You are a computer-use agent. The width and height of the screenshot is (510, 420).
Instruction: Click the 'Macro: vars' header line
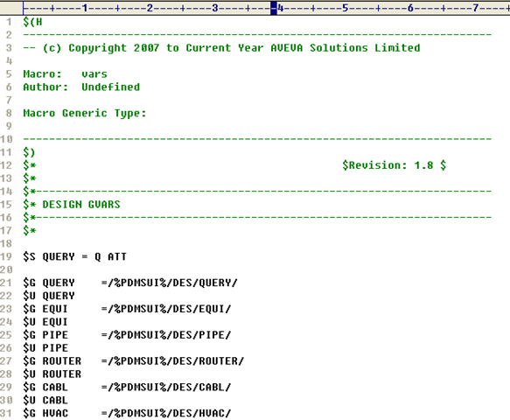(x=65, y=74)
